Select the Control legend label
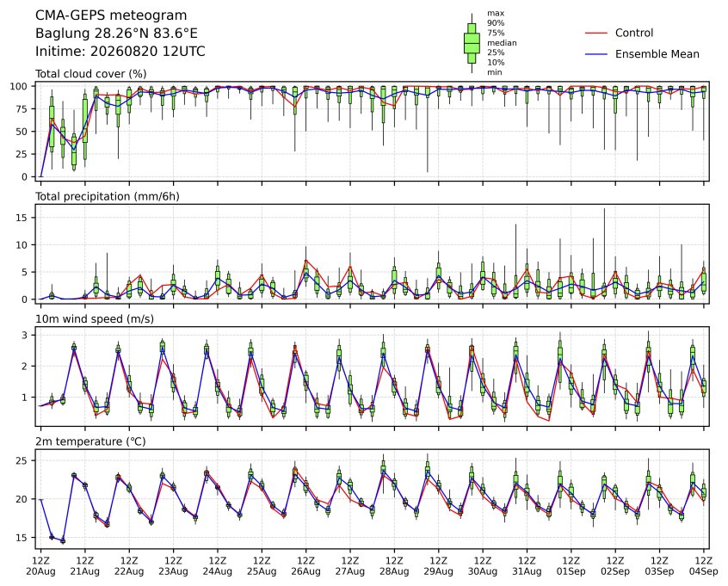 coord(633,33)
